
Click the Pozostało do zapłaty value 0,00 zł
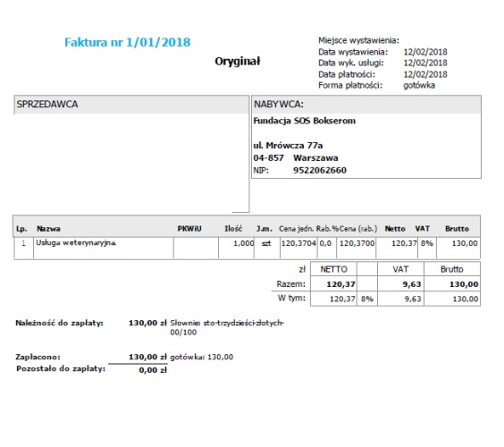[153, 370]
